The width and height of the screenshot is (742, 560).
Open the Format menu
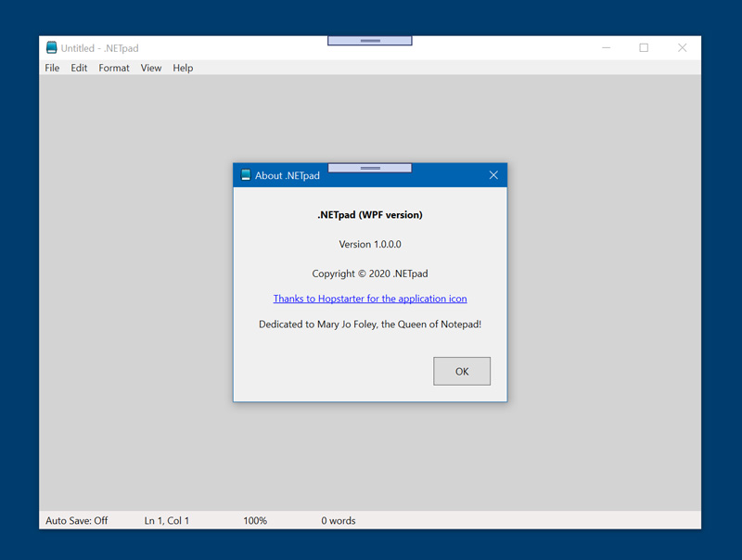pyautogui.click(x=114, y=68)
